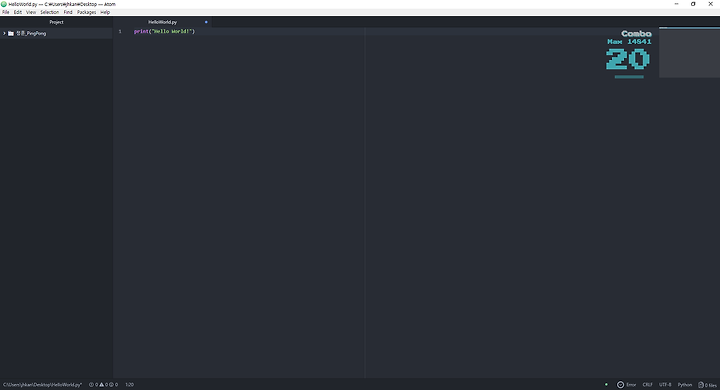The height and width of the screenshot is (390, 720).
Task: Expand the PingPong project folder chevron
Action: tap(4, 33)
